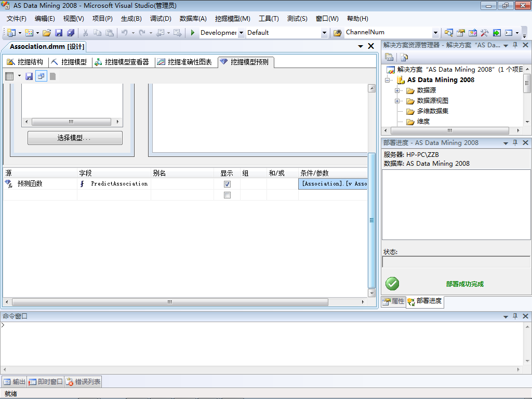The width and height of the screenshot is (532, 399).
Task: Click the Add New Item icon
Action: [29, 33]
